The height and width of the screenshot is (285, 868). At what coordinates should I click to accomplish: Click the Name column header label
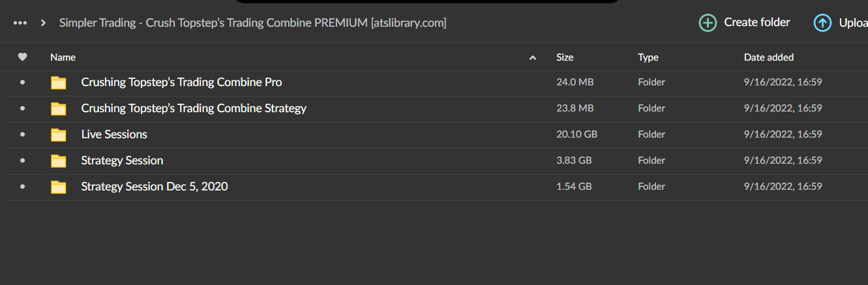[63, 57]
